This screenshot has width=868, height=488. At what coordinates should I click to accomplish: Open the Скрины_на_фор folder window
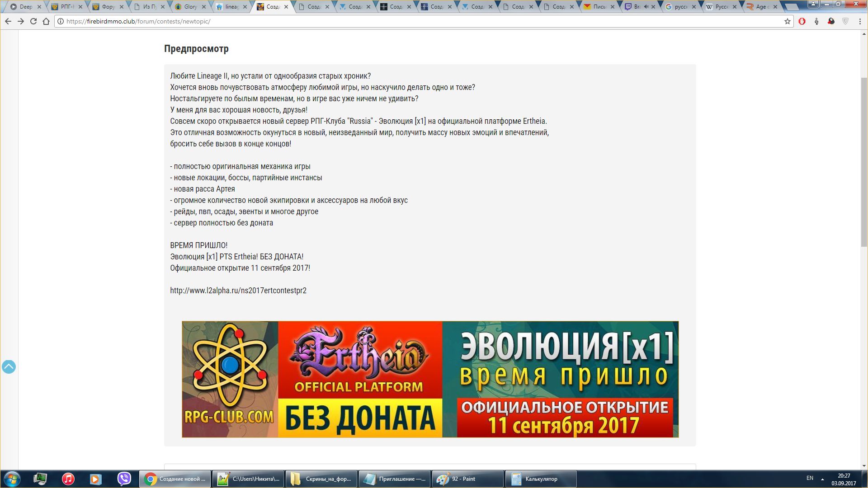coord(321,479)
